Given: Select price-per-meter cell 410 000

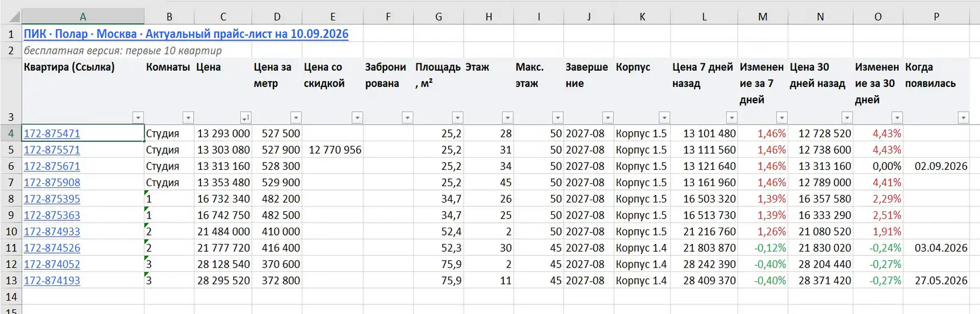Looking at the screenshot, I should click(x=277, y=231).
